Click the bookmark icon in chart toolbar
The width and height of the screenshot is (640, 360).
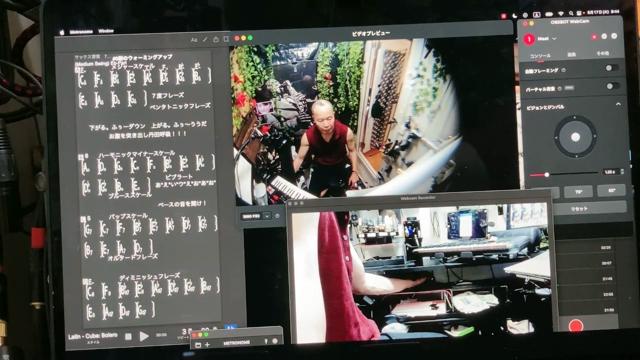(x=226, y=39)
